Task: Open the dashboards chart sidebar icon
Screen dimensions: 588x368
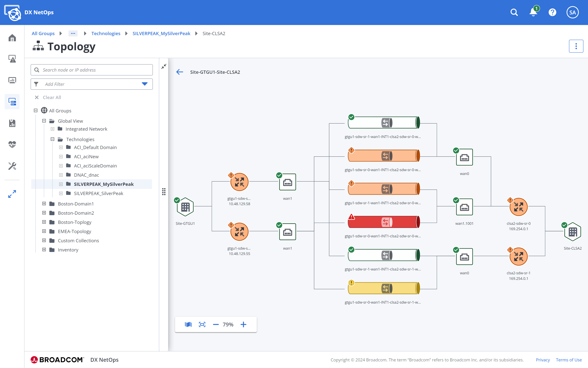Action: pos(12,80)
